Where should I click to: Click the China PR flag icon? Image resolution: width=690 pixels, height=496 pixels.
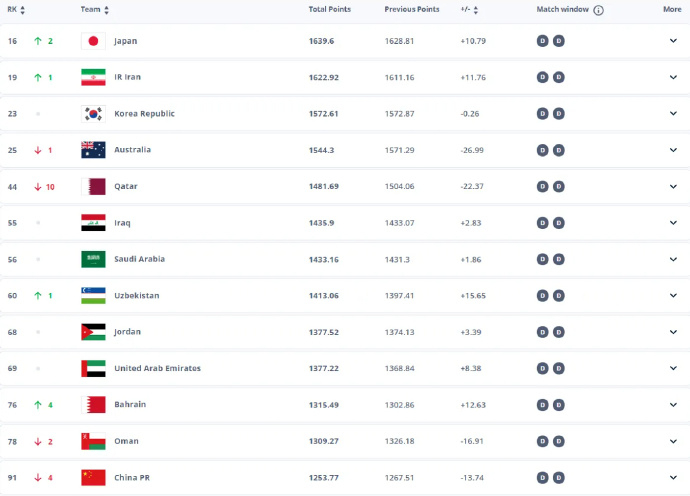(x=93, y=478)
